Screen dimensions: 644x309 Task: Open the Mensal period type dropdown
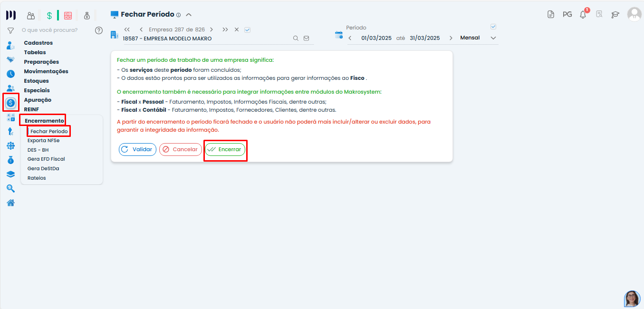pos(478,38)
